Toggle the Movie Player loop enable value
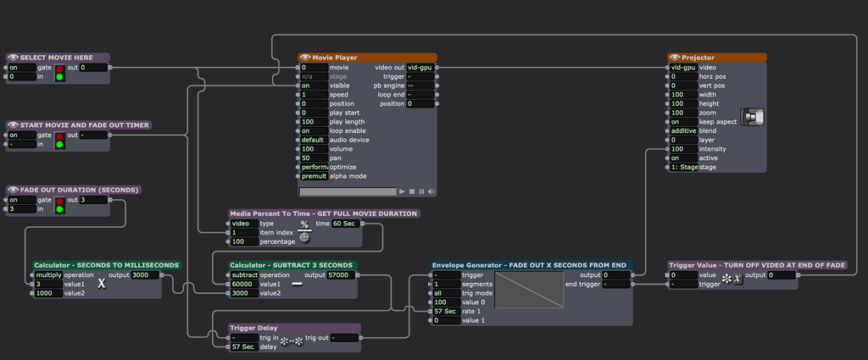Screen dimensions: 868x360 coord(314,130)
